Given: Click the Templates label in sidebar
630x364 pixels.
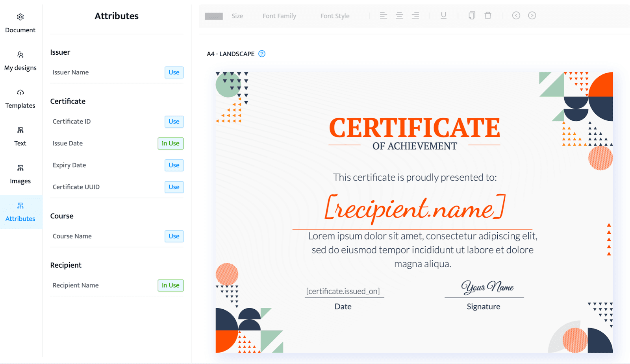Looking at the screenshot, I should 20,105.
